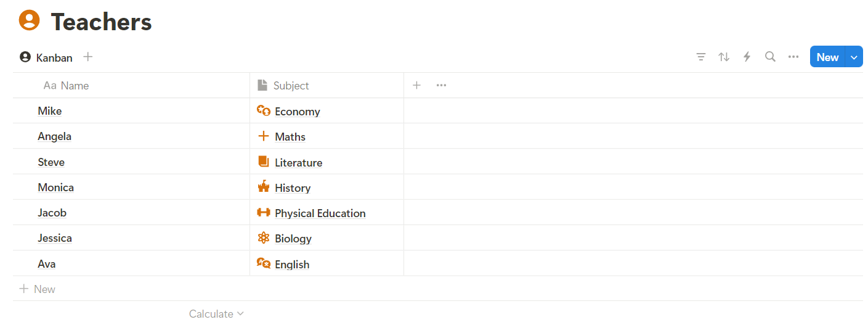
Task: Open the view options ellipsis in the toolbar
Action: [793, 57]
